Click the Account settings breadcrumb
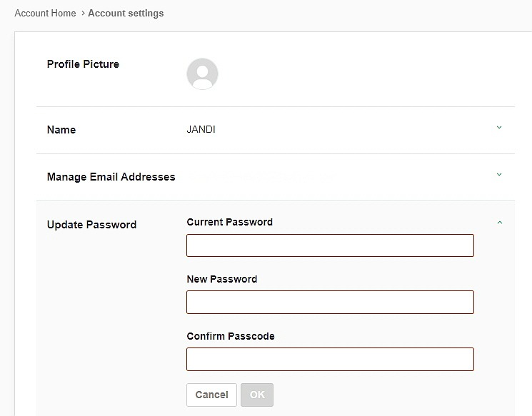 click(126, 13)
